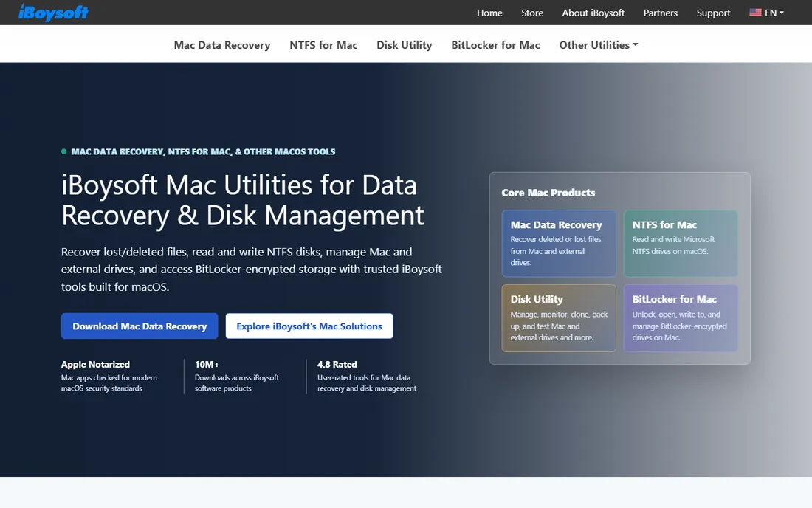This screenshot has height=508, width=812.
Task: Select Mac Data Recovery in navigation bar
Action: (222, 45)
